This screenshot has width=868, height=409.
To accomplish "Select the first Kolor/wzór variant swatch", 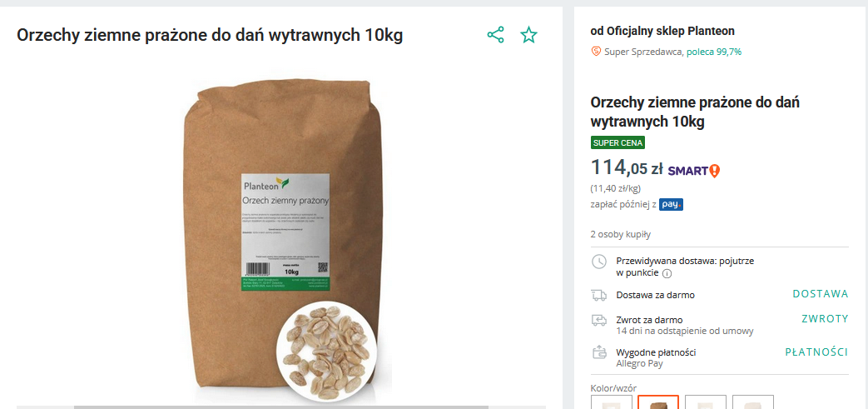I will [612, 402].
